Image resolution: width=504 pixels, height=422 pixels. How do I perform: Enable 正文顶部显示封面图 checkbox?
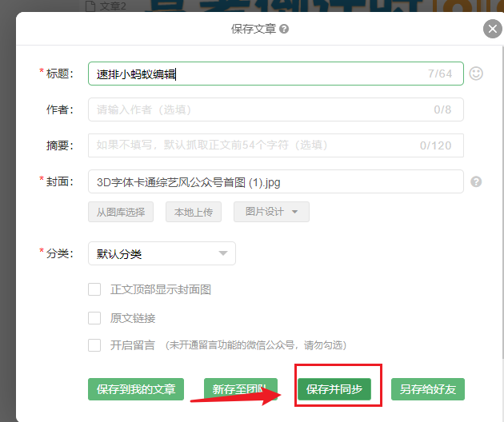pos(94,289)
